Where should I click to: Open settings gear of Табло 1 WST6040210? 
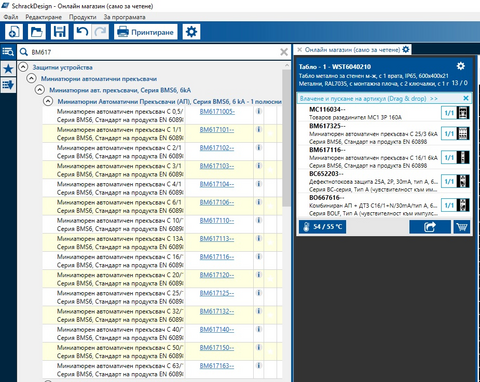461,66
